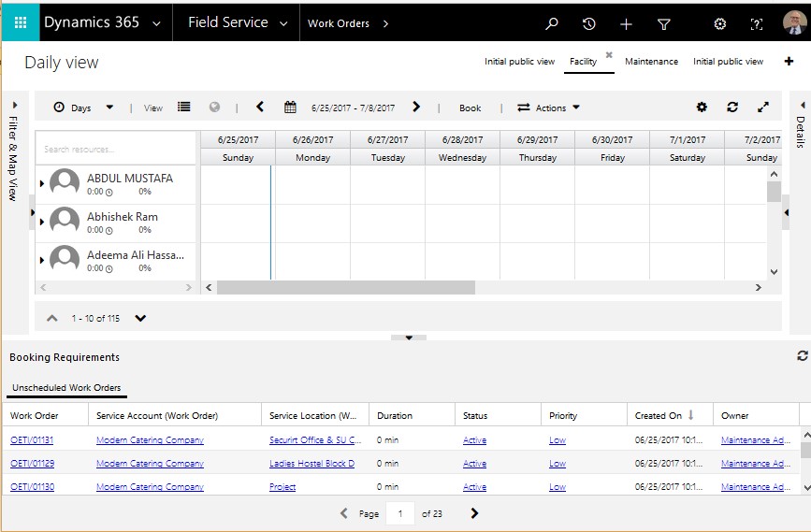
Task: Open Field Service area dropdown
Action: 283,23
